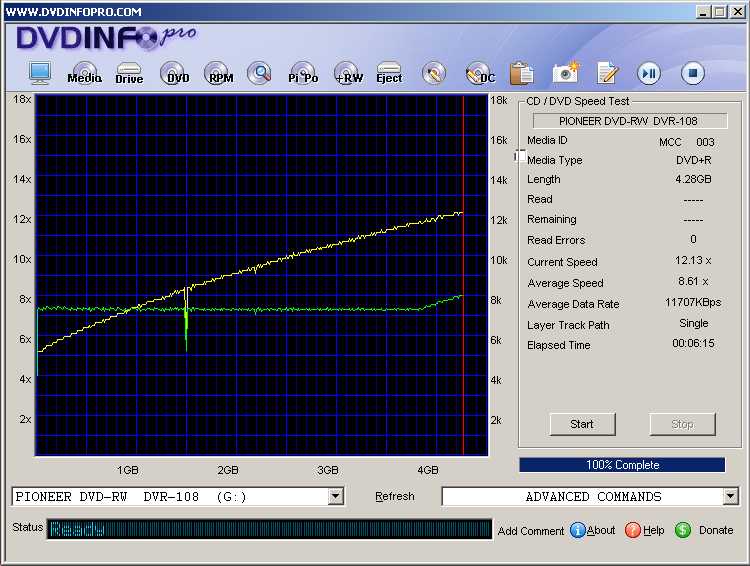The height and width of the screenshot is (566, 750).
Task: Select the DVD toolbar icon
Action: pyautogui.click(x=174, y=74)
